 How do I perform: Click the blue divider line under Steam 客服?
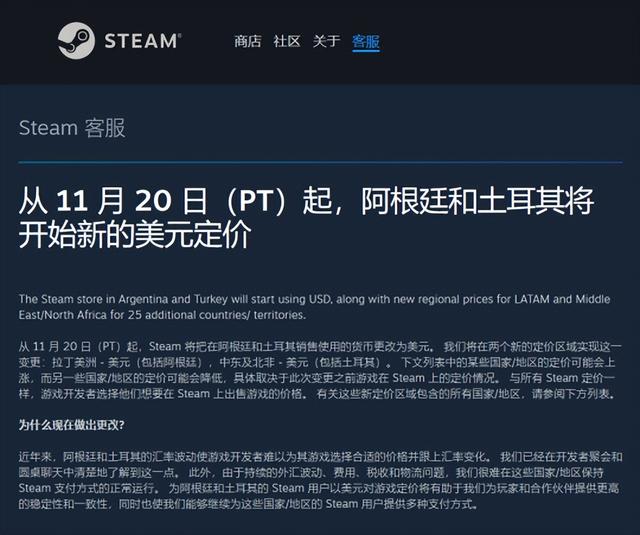tap(320, 162)
